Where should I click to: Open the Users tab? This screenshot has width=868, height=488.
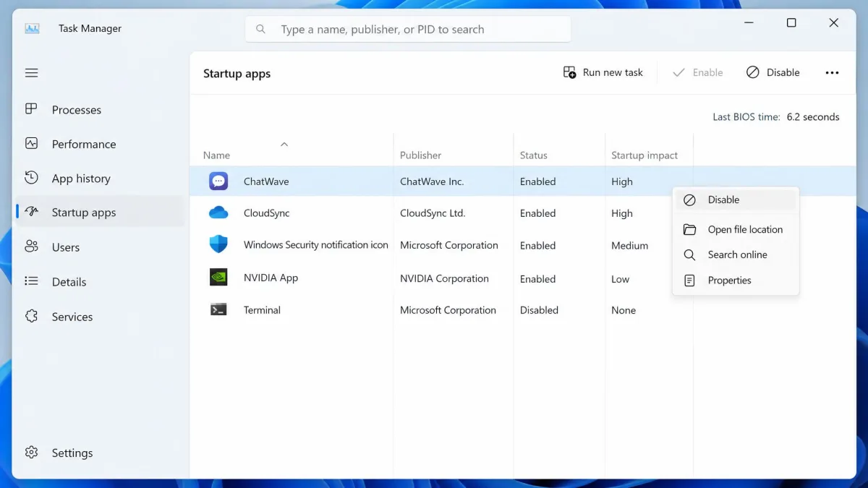click(x=100, y=247)
